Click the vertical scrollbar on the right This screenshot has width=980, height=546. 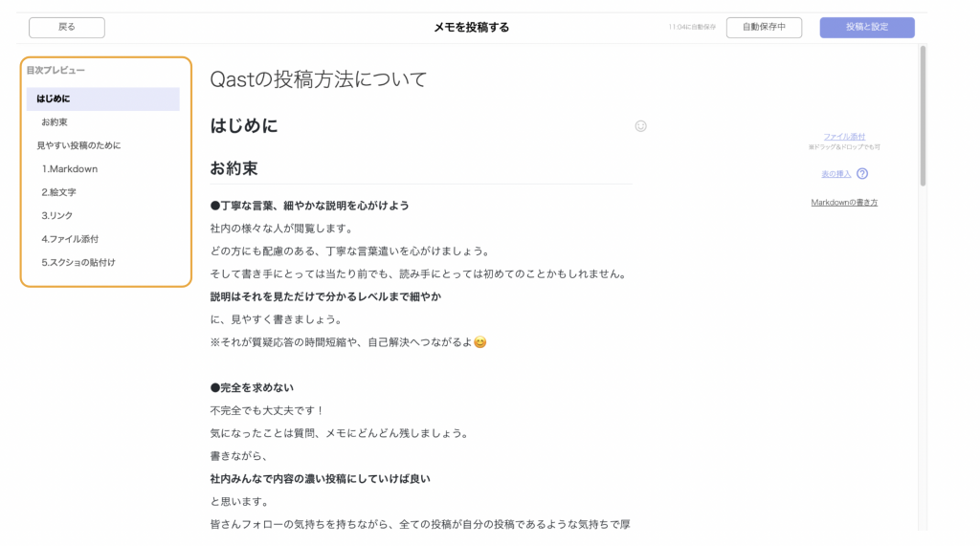click(x=923, y=115)
